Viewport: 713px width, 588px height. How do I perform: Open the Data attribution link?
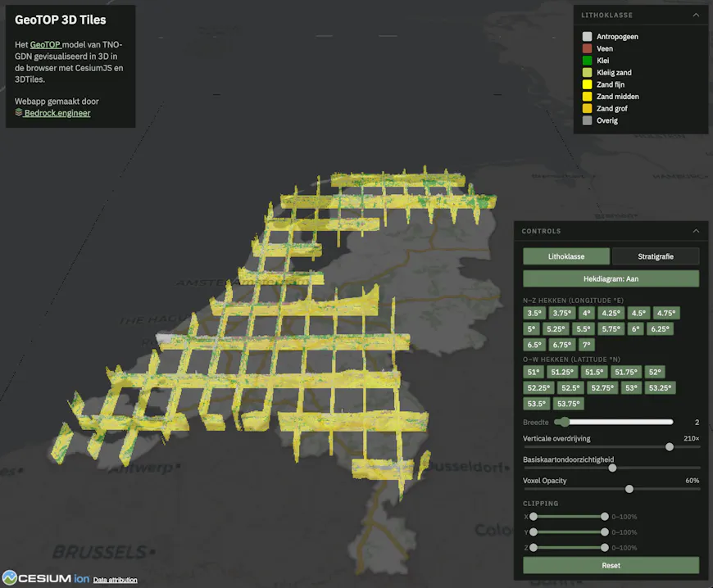pyautogui.click(x=115, y=580)
